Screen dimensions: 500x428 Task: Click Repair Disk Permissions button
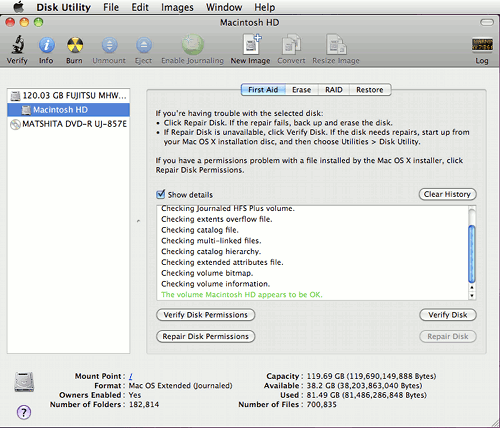tap(206, 336)
